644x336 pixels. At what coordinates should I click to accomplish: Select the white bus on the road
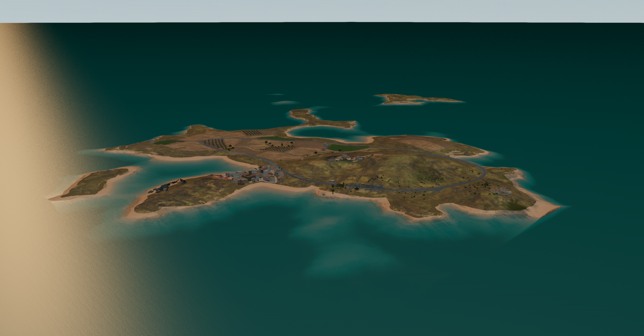point(332,181)
